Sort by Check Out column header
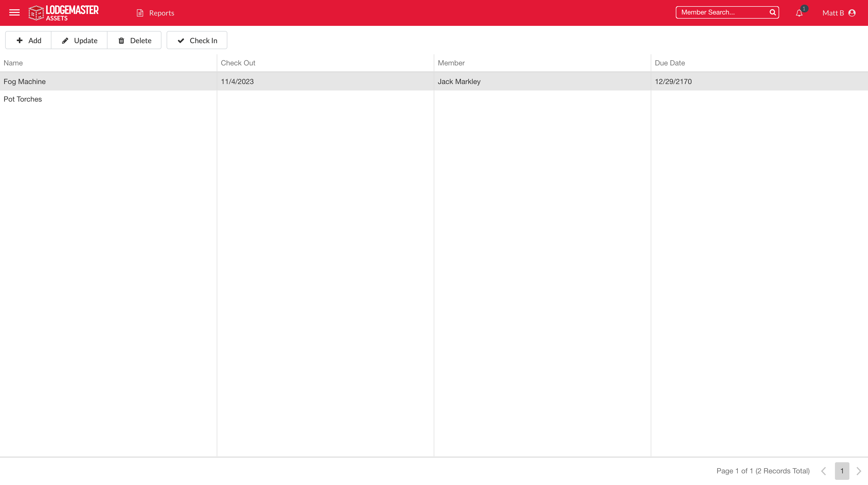868x485 pixels. (x=238, y=63)
